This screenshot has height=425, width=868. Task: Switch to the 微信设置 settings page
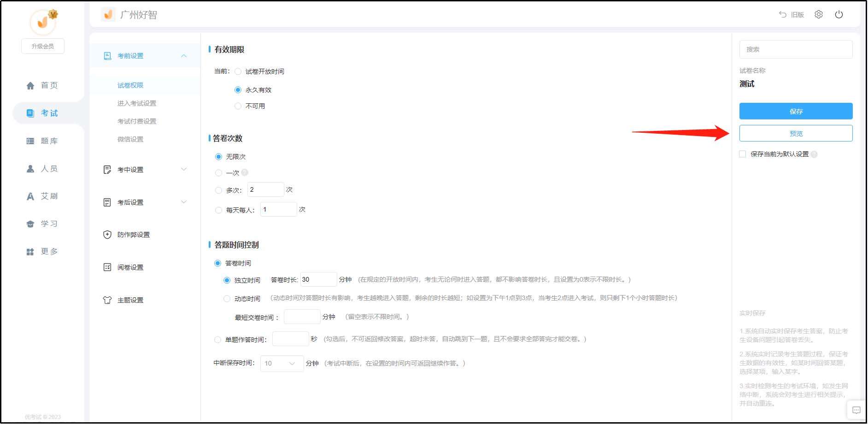(129, 139)
